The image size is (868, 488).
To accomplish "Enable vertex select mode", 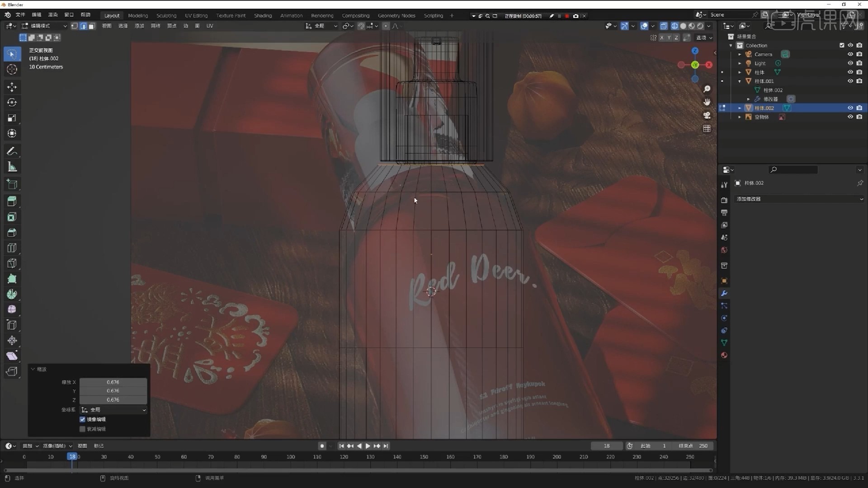I will point(75,26).
